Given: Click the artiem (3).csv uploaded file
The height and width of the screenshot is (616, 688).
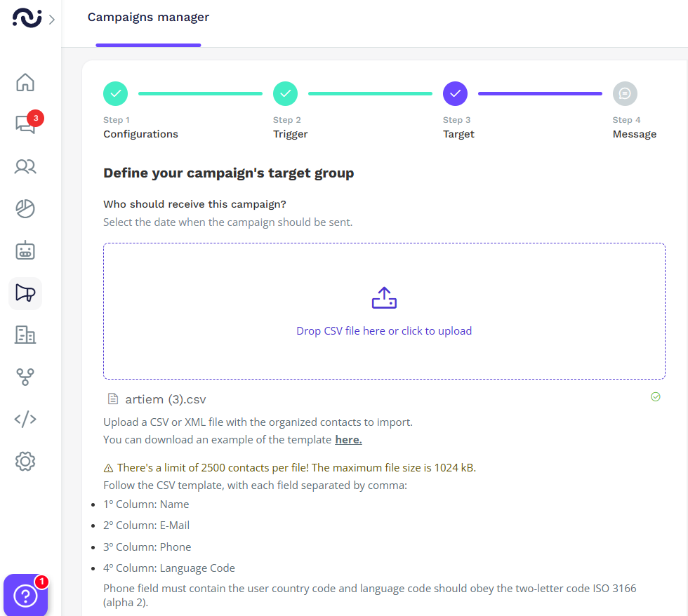Looking at the screenshot, I should tap(166, 399).
